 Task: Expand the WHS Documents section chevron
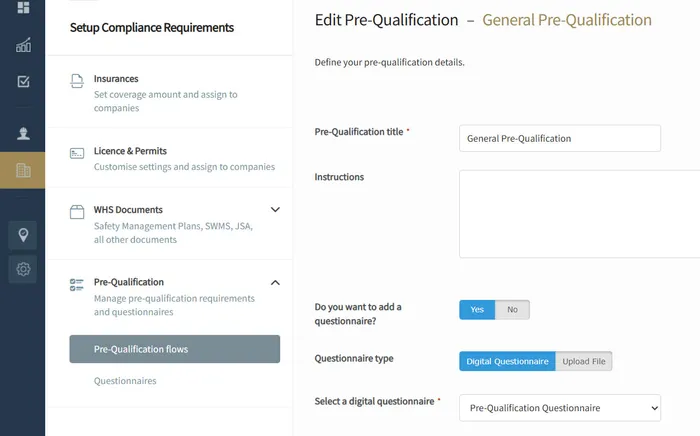click(x=275, y=210)
